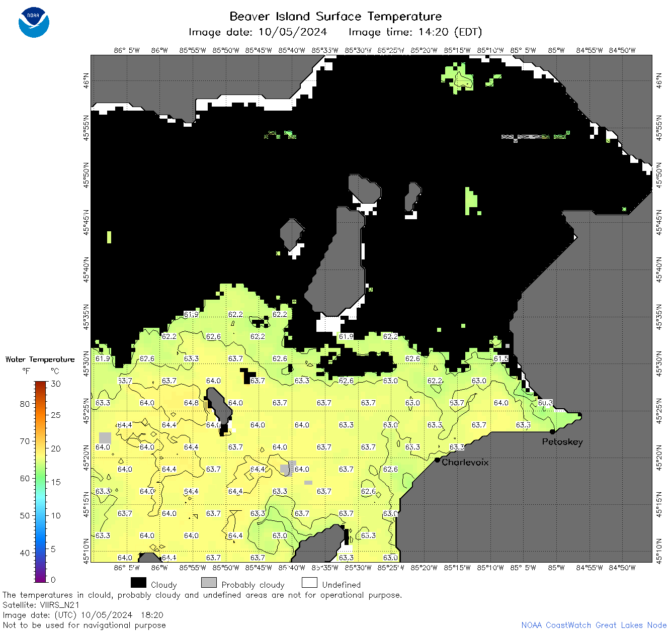The image size is (672, 633).
Task: Click the Satellite: VIIRS_N21 line
Action: click(x=41, y=605)
